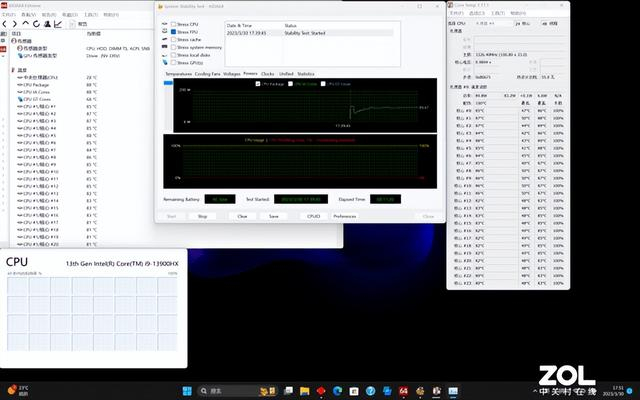Enable the Stress system memory checkbox
640x400 pixels.
click(171, 47)
